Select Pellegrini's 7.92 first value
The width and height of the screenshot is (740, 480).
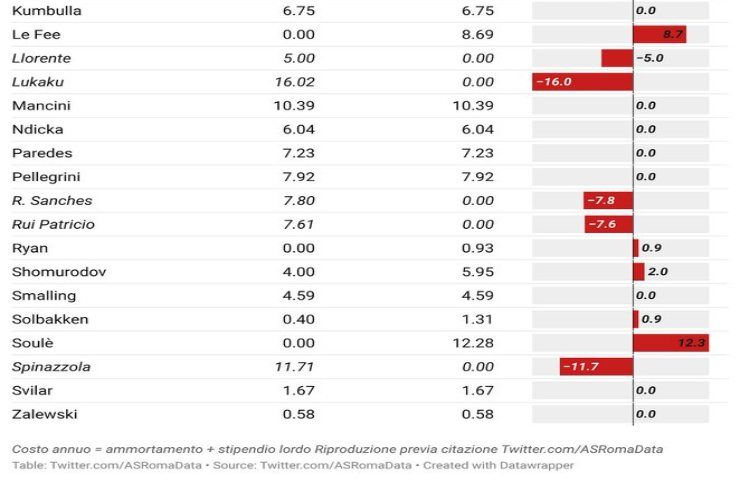point(299,177)
